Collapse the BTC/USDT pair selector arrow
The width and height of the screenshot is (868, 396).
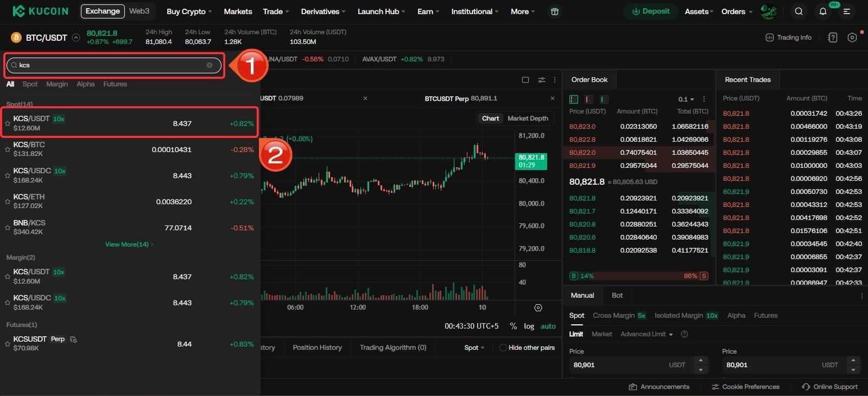[x=76, y=37]
